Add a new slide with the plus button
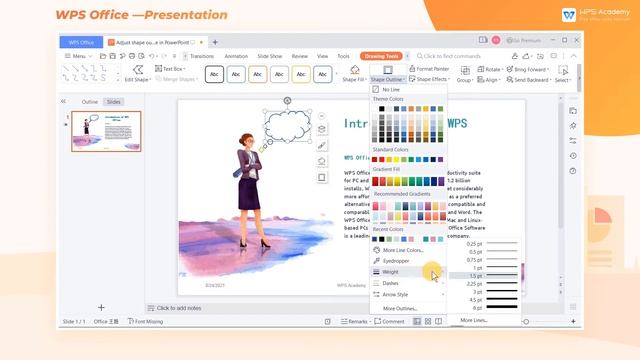 point(101,307)
